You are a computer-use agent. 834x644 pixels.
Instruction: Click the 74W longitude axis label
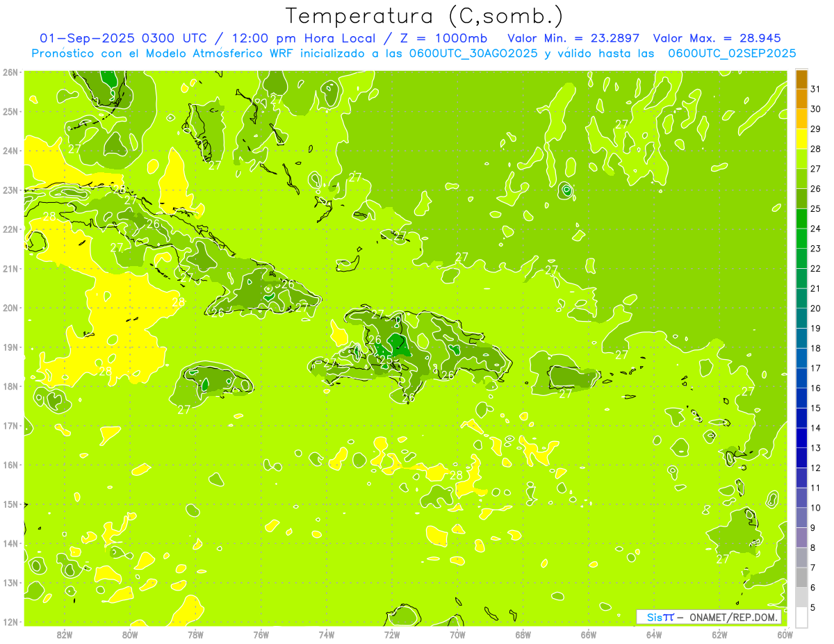coord(326,634)
